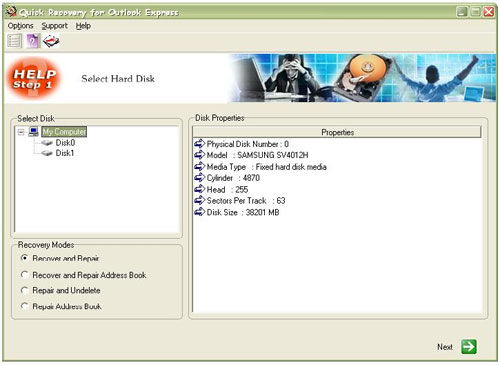Select the Repair Address Book radio button

[24, 306]
